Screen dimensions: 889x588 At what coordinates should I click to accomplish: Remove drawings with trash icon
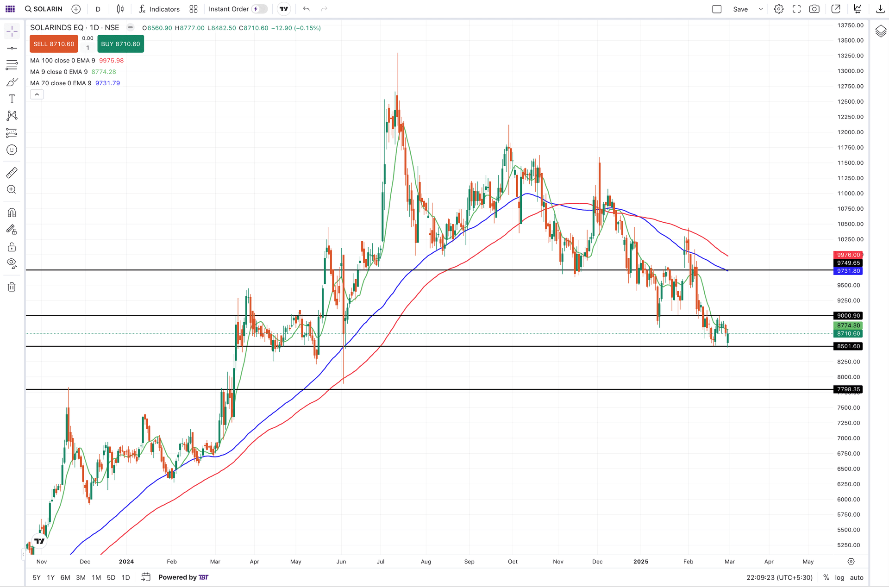click(x=12, y=287)
